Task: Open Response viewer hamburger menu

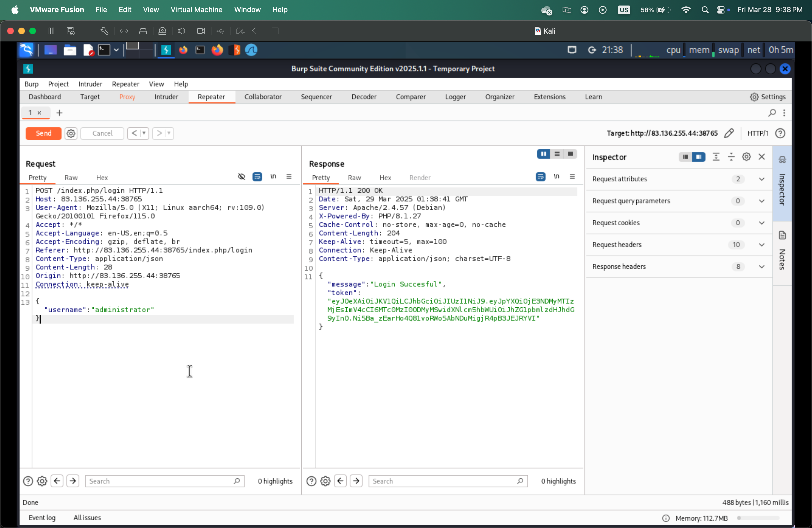Action: (x=572, y=177)
